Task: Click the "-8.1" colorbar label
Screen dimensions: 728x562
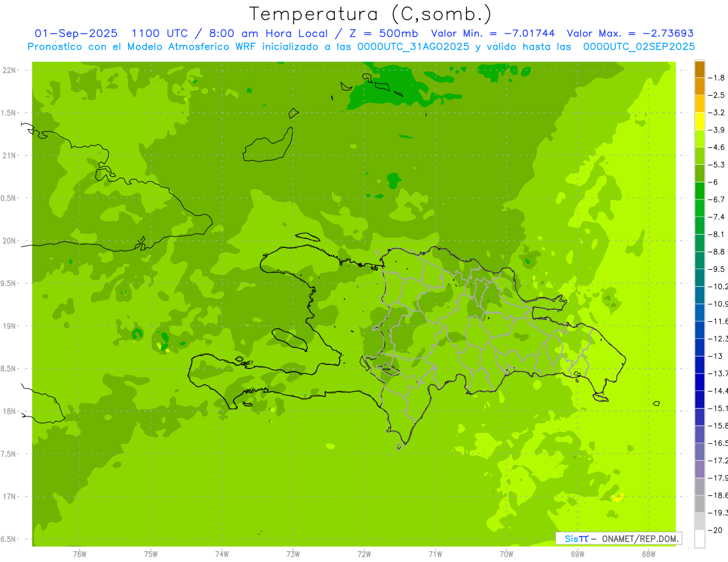Action: point(717,235)
